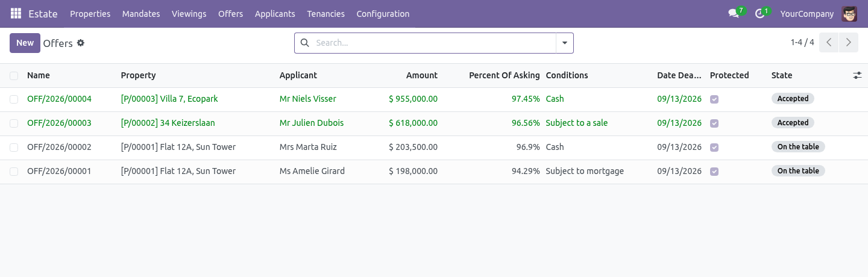Open the Offers menu
Viewport: 868px width, 277px height.
click(x=230, y=13)
